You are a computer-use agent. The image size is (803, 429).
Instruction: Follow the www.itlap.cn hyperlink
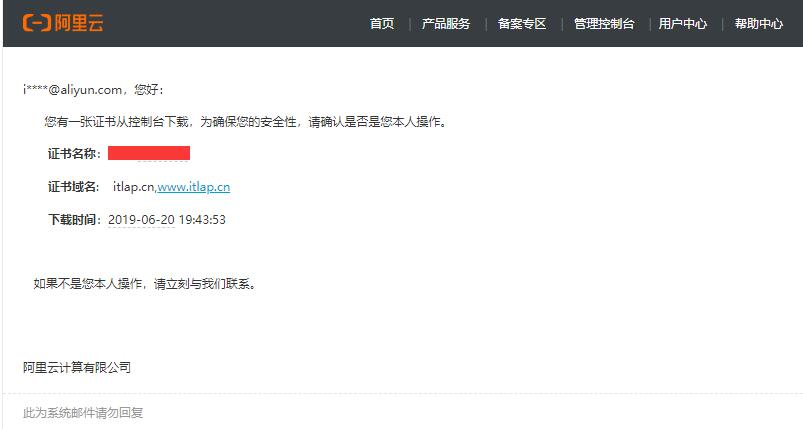pyautogui.click(x=194, y=187)
